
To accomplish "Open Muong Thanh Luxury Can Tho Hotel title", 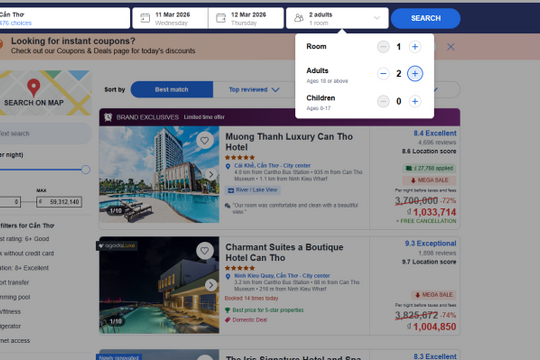I will click(289, 142).
